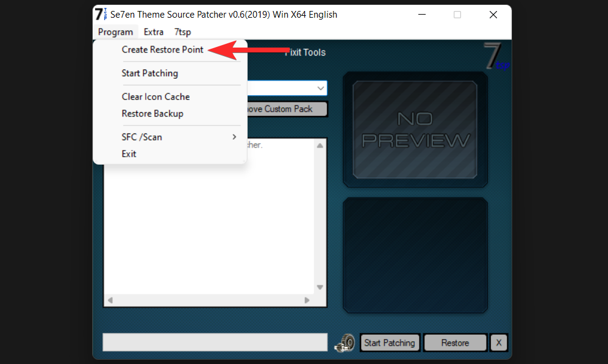608x364 pixels.
Task: Click the Fixit Tools tab label
Action: pyautogui.click(x=305, y=52)
